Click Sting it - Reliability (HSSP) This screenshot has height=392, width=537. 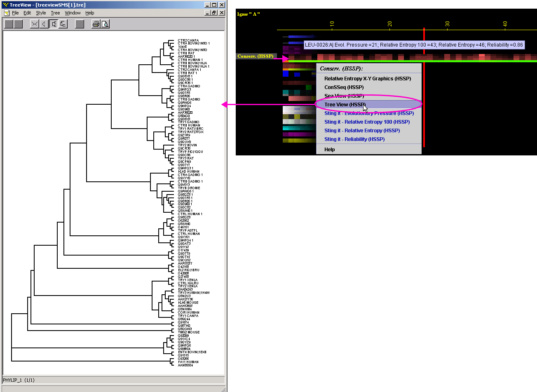coord(354,139)
